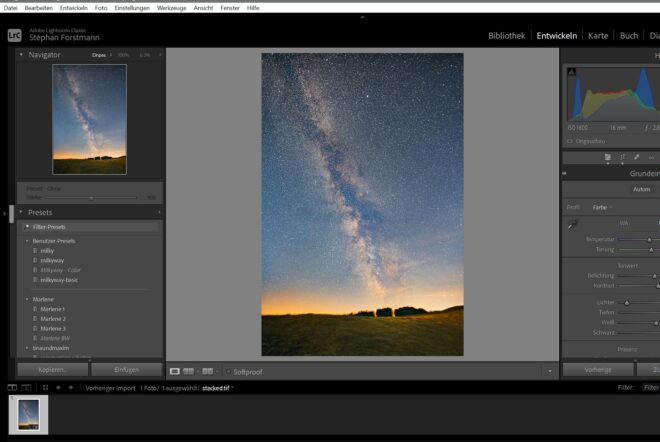Set Navigator zoom to Einpas.

[99, 55]
